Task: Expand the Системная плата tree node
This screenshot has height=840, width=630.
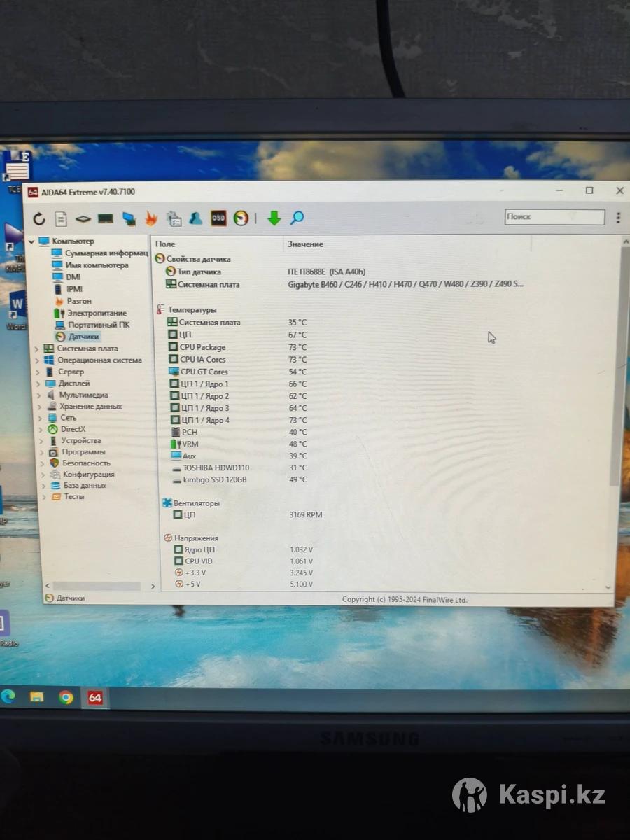Action: (x=37, y=349)
